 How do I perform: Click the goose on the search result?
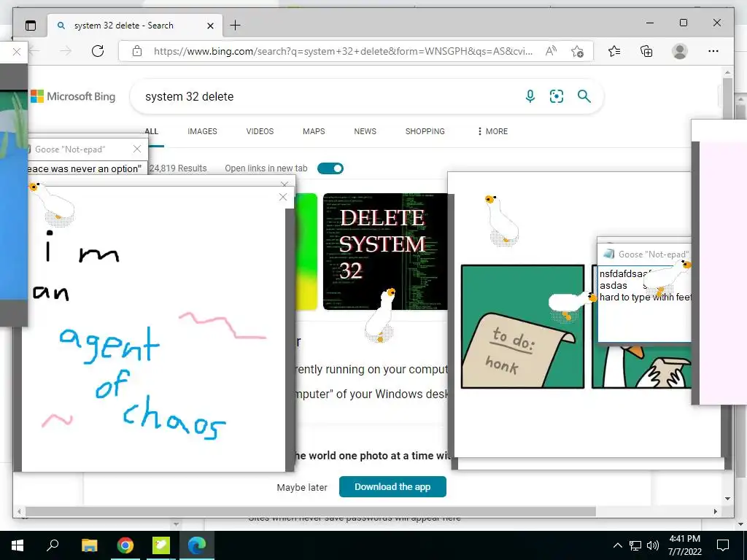[x=380, y=315]
